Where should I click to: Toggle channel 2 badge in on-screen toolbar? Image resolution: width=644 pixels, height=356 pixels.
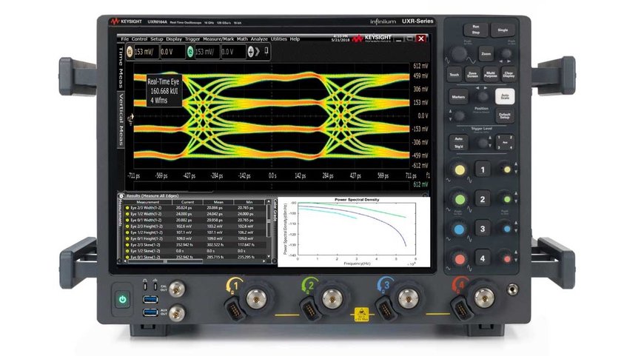coord(190,52)
